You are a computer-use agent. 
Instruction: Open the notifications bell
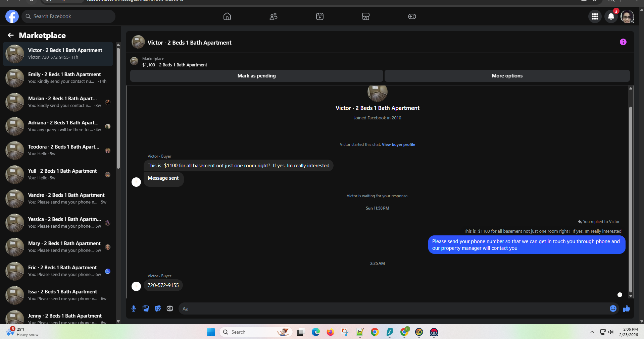pyautogui.click(x=611, y=16)
